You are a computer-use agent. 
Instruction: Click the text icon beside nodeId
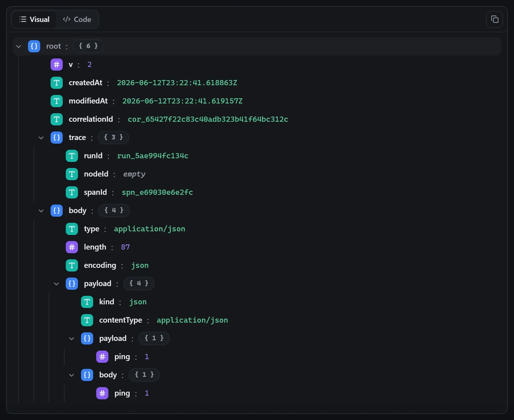click(72, 174)
